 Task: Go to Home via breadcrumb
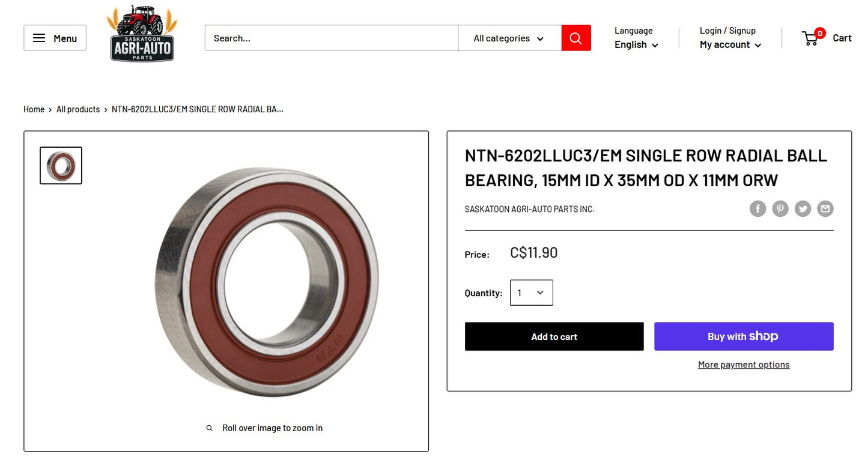pos(34,109)
